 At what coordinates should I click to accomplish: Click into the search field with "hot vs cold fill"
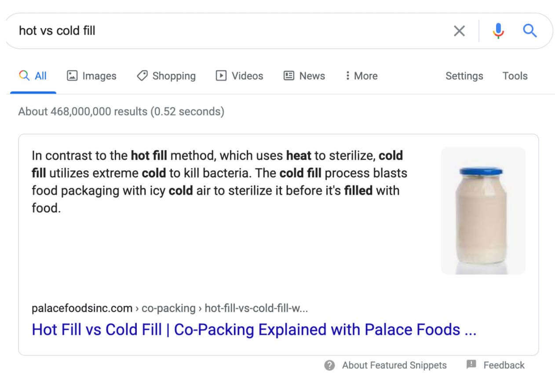[x=220, y=31]
